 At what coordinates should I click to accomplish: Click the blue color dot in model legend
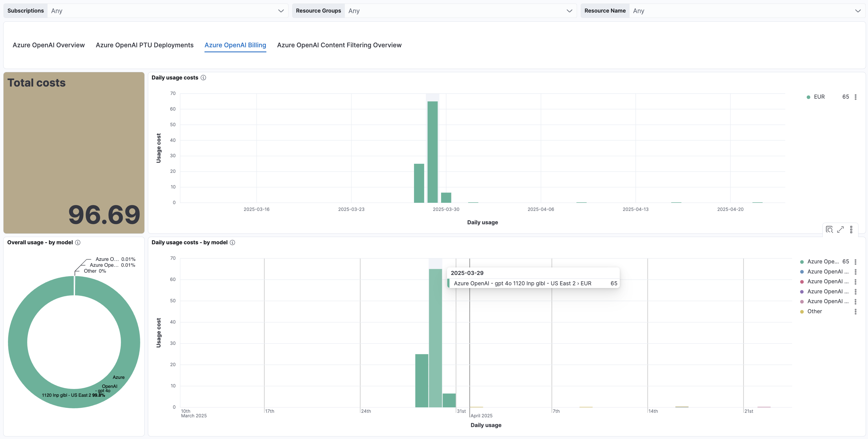[802, 272]
